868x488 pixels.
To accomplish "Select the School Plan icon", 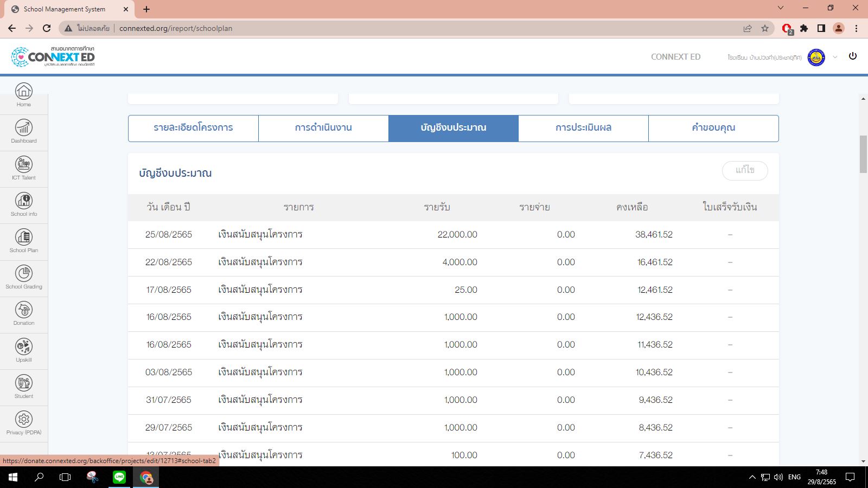I will coord(24,240).
